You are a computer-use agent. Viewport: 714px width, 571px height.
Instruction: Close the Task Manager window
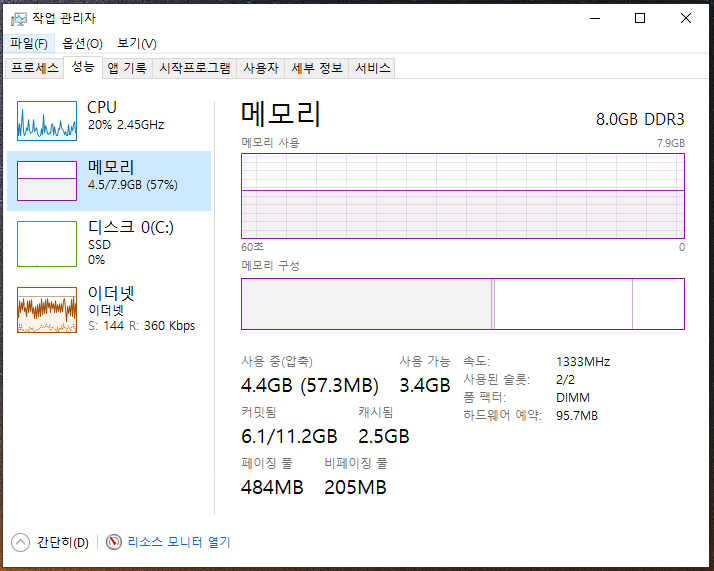pyautogui.click(x=686, y=18)
